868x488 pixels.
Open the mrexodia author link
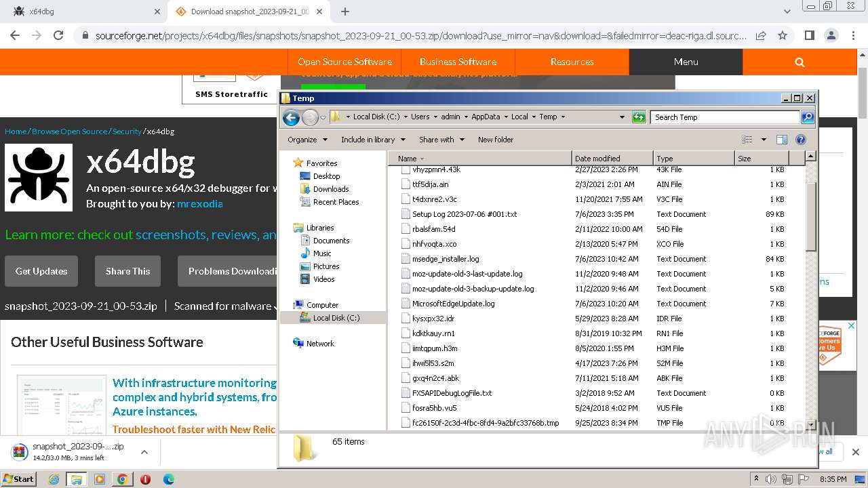pyautogui.click(x=199, y=203)
